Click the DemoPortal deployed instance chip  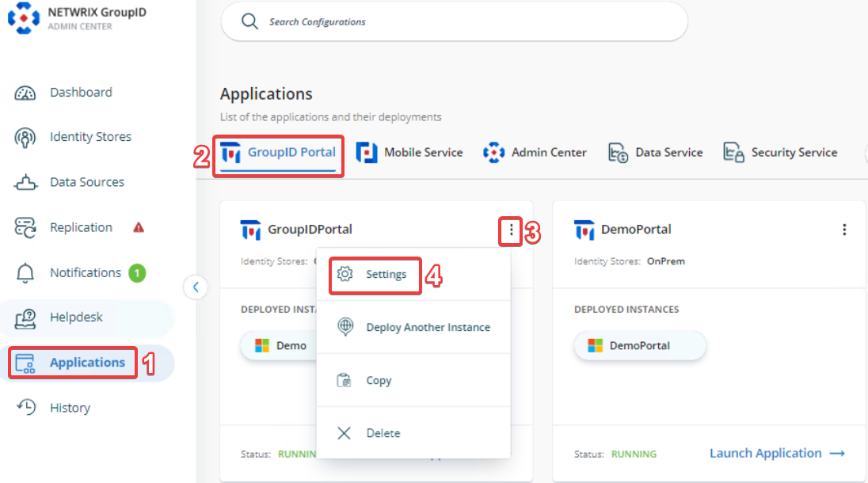(639, 346)
